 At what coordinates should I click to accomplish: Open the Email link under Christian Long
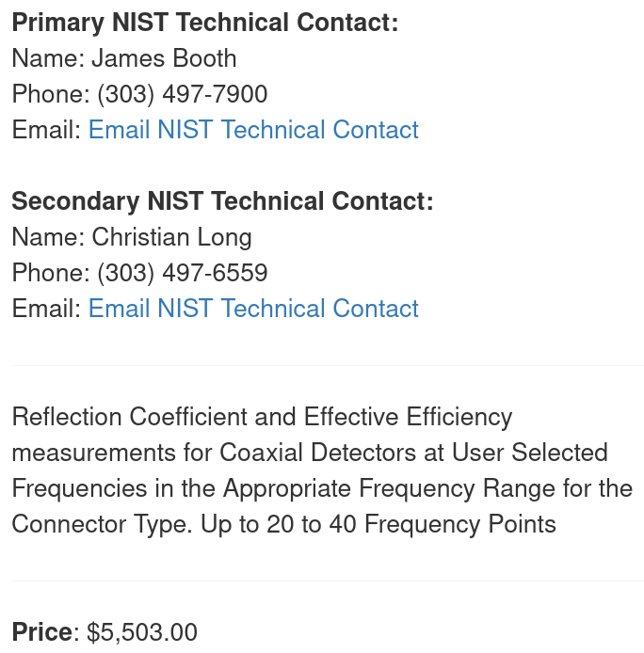coord(253,309)
